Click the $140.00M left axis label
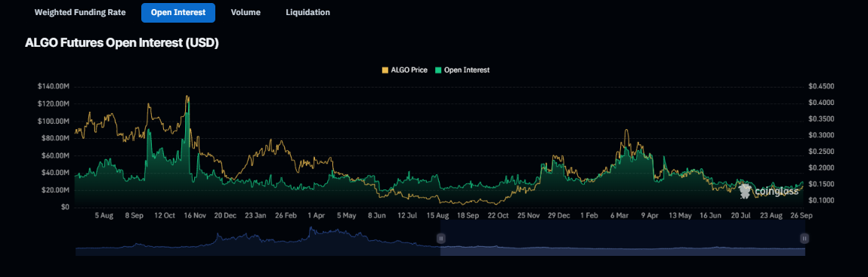The height and width of the screenshot is (277, 868). point(53,87)
